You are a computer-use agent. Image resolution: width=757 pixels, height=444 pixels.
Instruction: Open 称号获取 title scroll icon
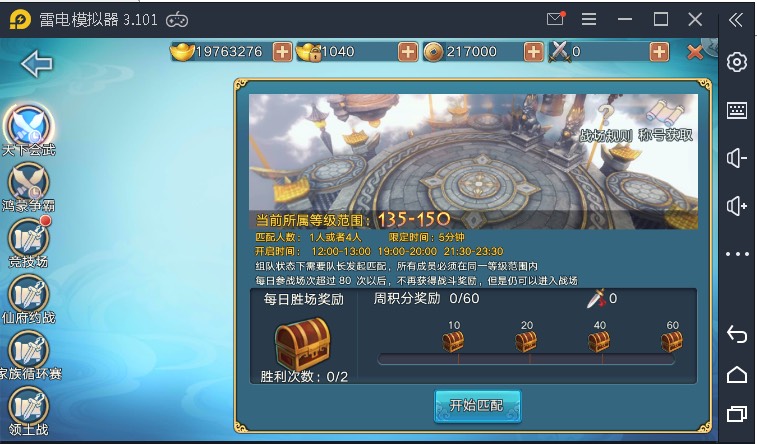[666, 121]
